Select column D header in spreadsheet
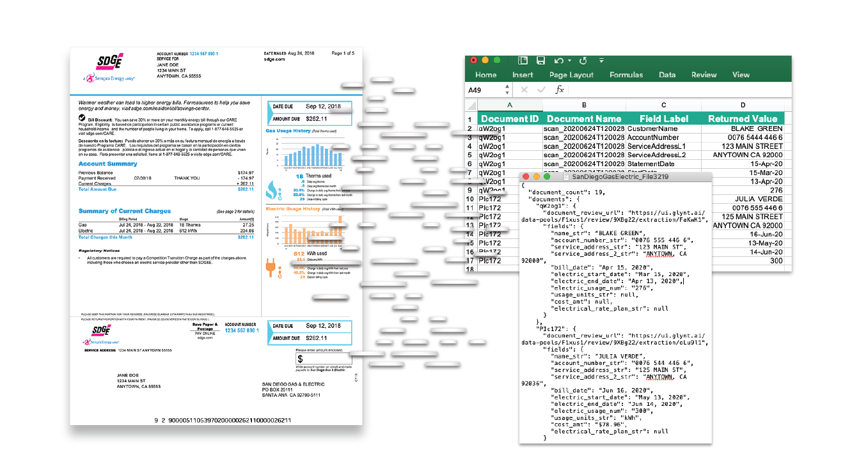The width and height of the screenshot is (868, 473). pos(742,105)
